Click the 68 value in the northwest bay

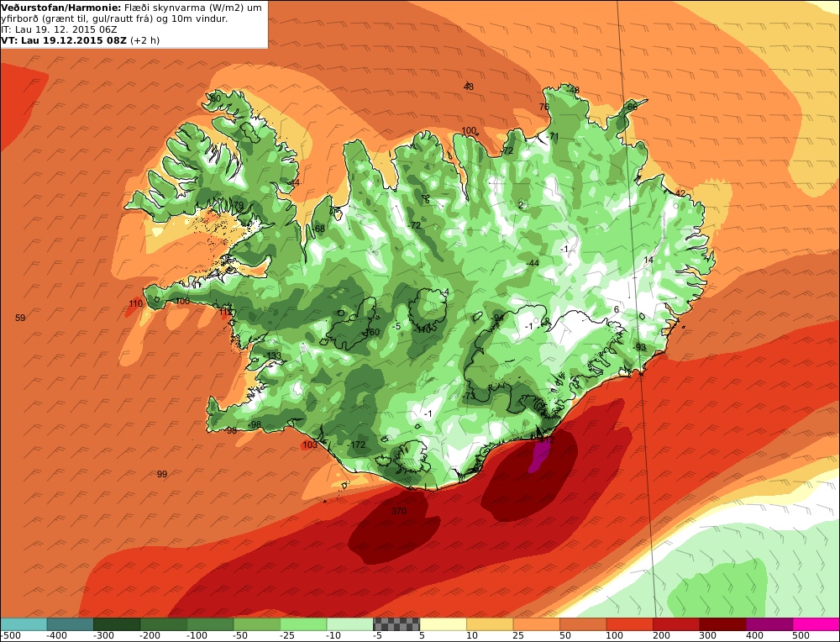coord(320,229)
